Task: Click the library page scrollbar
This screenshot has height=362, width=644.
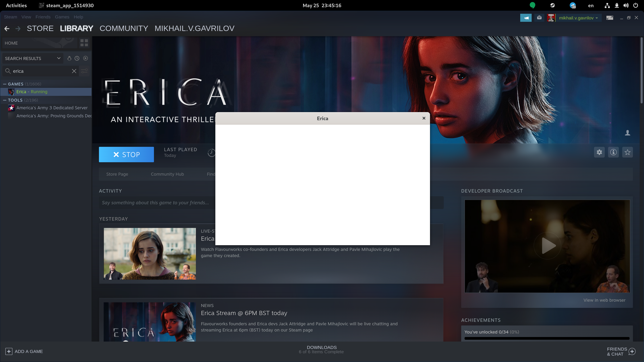Action: click(641, 70)
